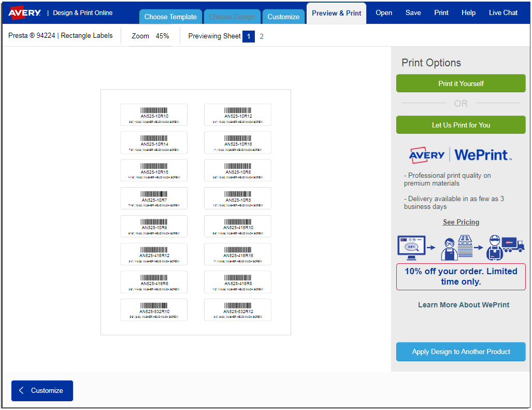Click the Avery WePrint logo
The height and width of the screenshot is (410, 532).
(x=461, y=155)
